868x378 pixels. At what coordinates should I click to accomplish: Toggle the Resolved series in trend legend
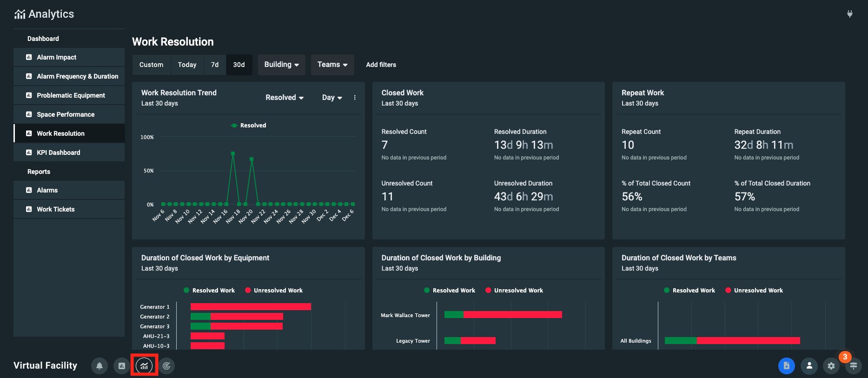coord(249,126)
